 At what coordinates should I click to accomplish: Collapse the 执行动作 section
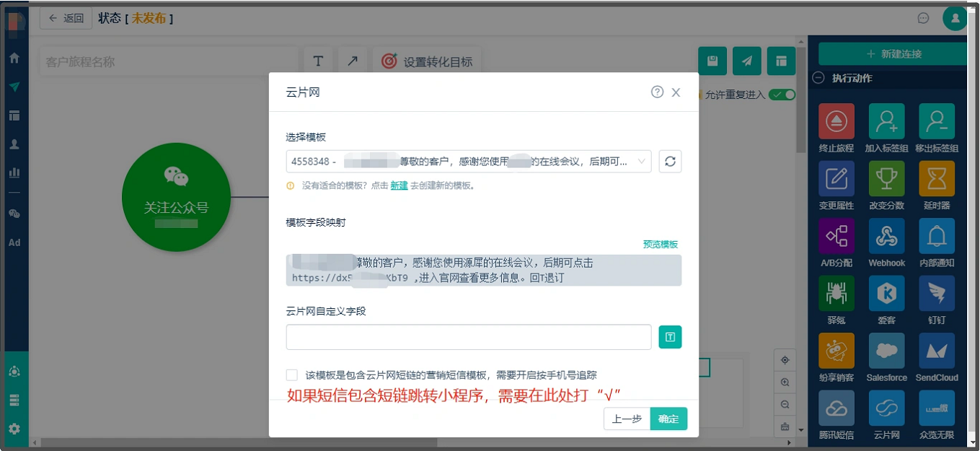pos(818,78)
